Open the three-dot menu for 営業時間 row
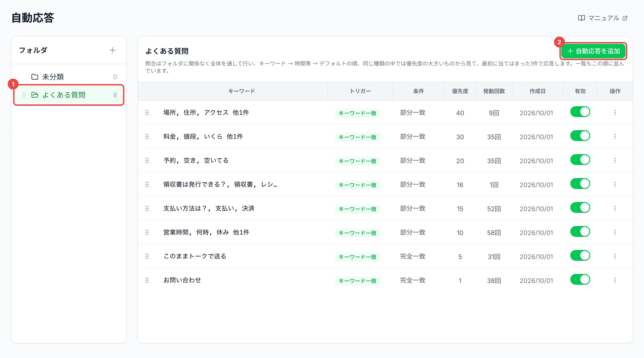Viewport: 644px width, 358px height. tap(615, 233)
